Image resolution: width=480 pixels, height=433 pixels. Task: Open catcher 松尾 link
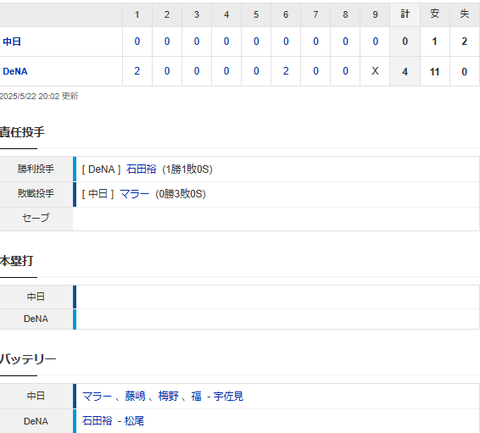coord(134,421)
